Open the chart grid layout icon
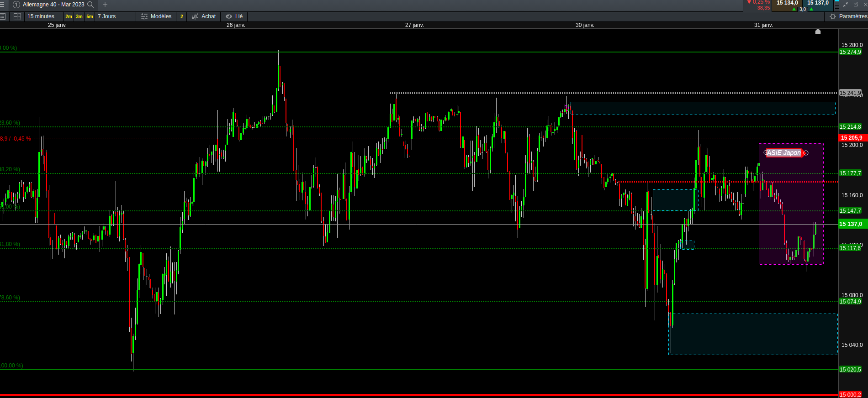 [x=17, y=16]
